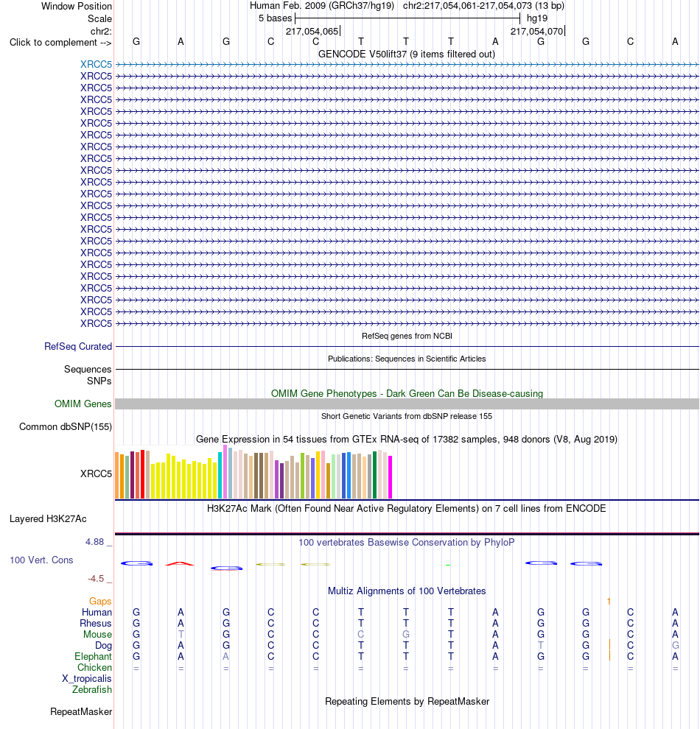This screenshot has height=729, width=700.
Task: Click the topmost light-blue XRCC5 transcript label
Action: click(96, 64)
